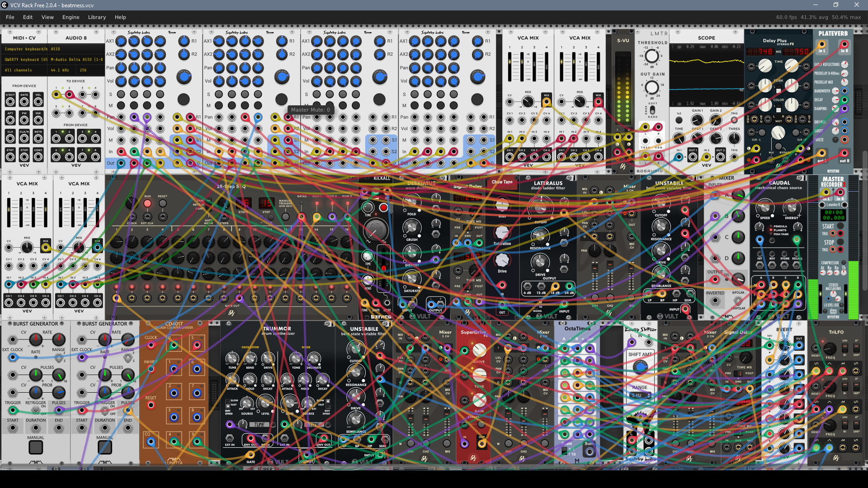The height and width of the screenshot is (488, 868).
Task: Open the File menu
Action: [10, 17]
